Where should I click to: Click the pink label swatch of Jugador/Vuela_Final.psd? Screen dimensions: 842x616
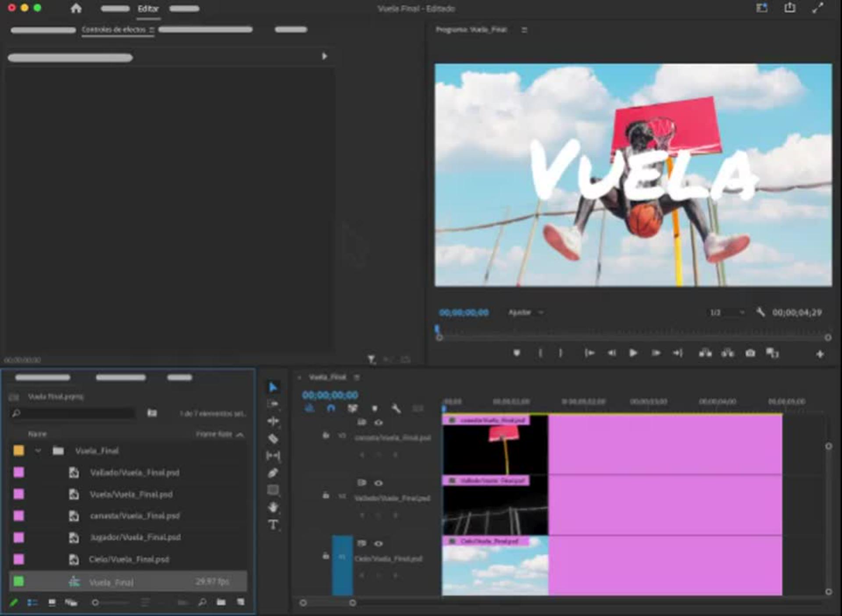tap(19, 538)
